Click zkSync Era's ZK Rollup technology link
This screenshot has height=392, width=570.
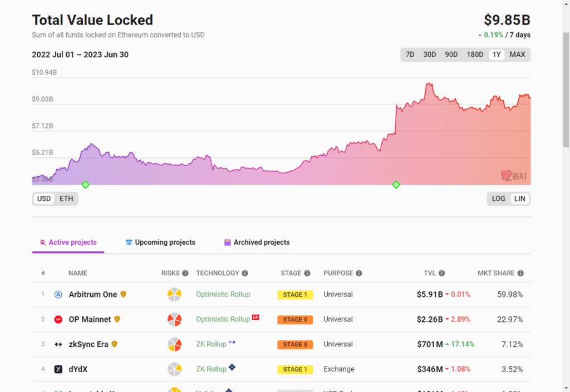211,344
